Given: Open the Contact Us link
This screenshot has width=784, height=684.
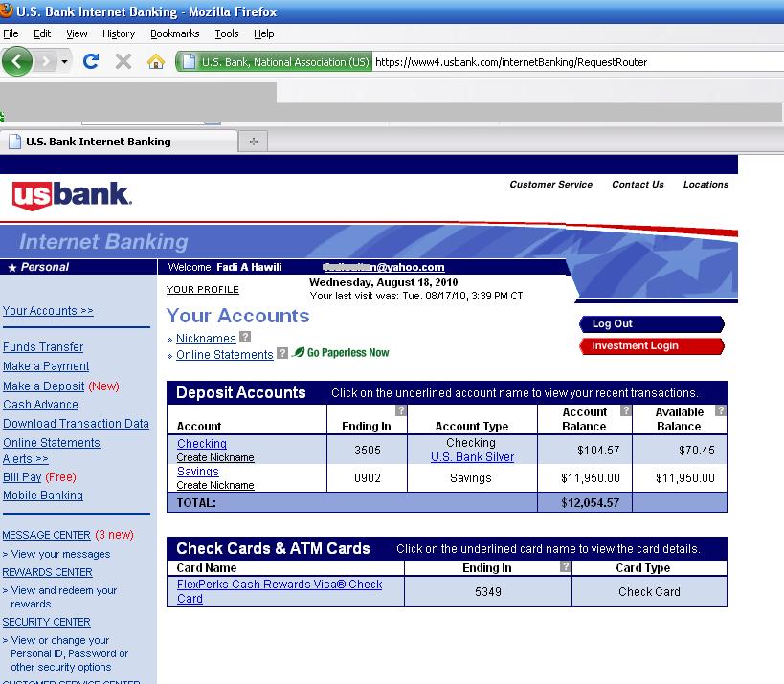Looking at the screenshot, I should coord(638,185).
